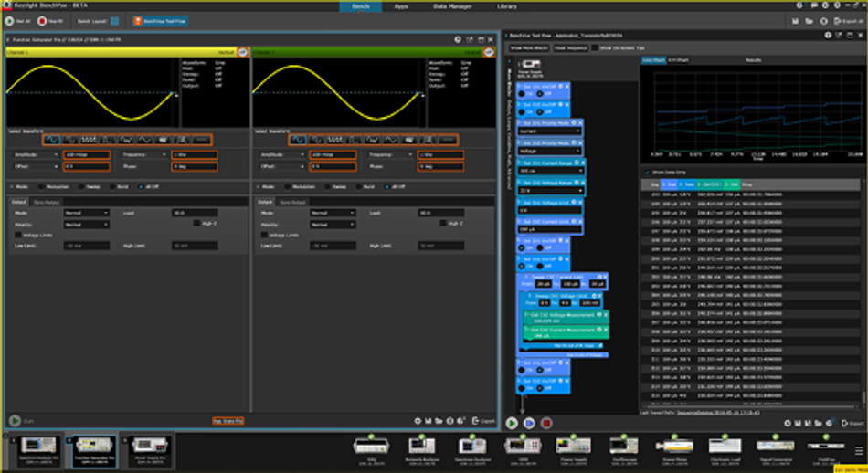
Task: Switch to the Apps tab
Action: tap(401, 6)
